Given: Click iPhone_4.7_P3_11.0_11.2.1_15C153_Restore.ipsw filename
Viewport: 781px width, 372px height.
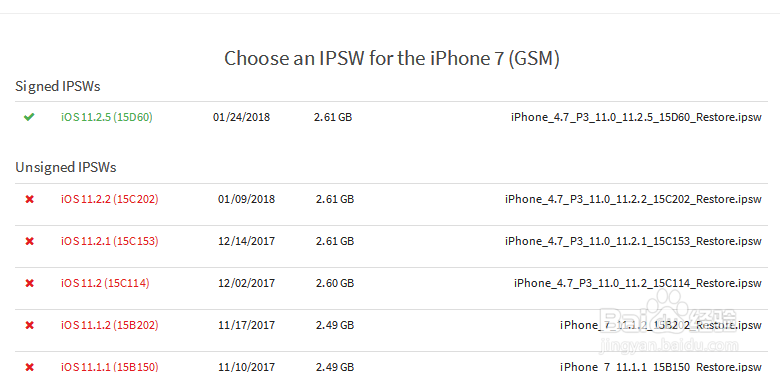Looking at the screenshot, I should coord(633,241).
